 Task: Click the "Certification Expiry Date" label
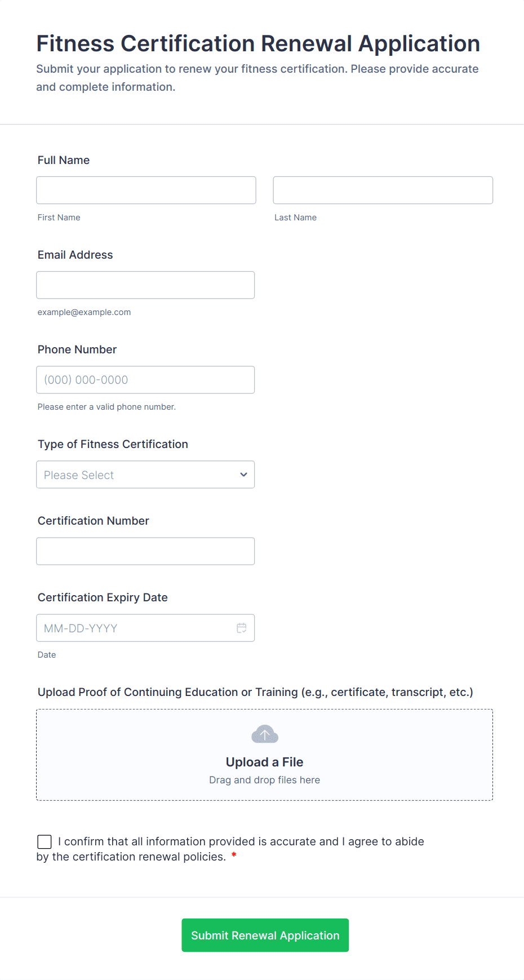click(103, 597)
